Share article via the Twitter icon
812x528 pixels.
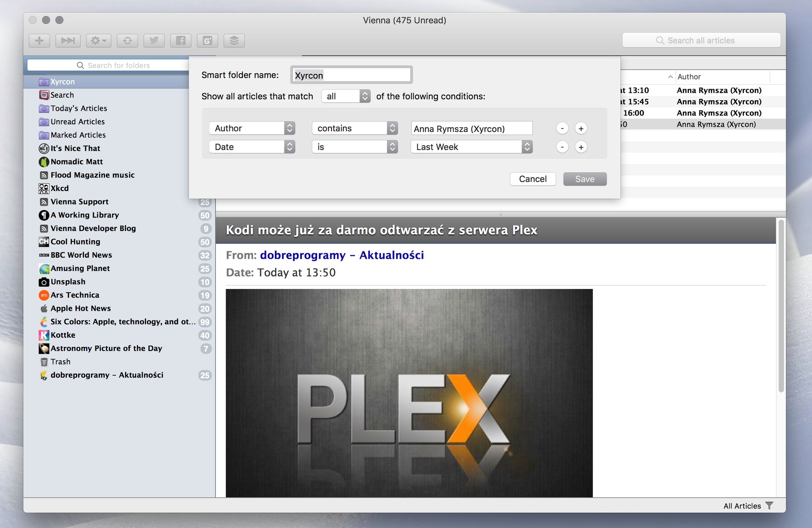click(x=154, y=40)
